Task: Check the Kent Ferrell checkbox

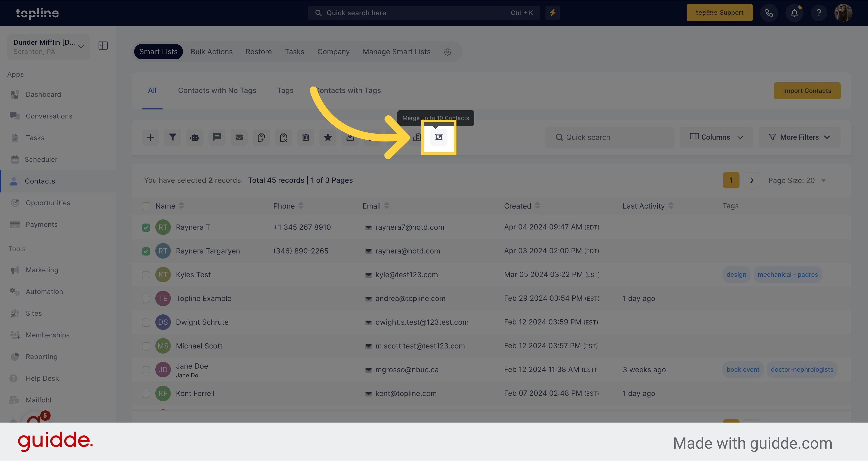Action: (146, 394)
